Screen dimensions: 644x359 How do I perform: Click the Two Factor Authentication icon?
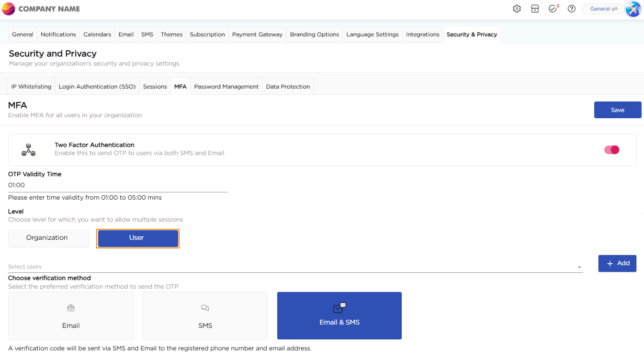pyautogui.click(x=28, y=150)
